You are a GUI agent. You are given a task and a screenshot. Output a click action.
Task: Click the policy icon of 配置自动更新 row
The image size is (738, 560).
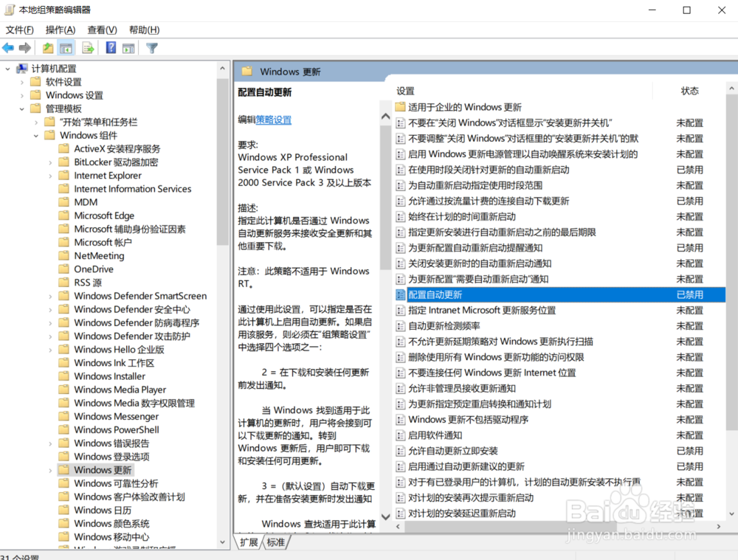pos(401,295)
